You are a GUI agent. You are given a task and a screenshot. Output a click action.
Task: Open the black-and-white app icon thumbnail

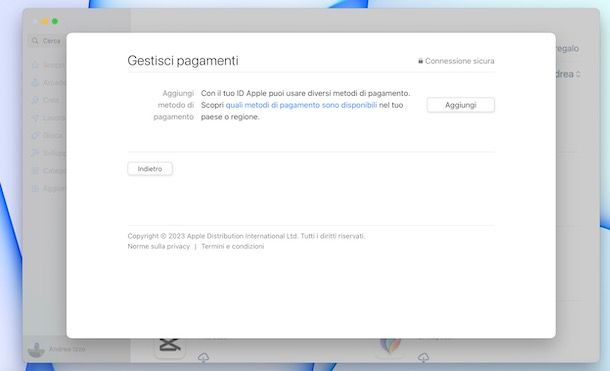click(170, 347)
